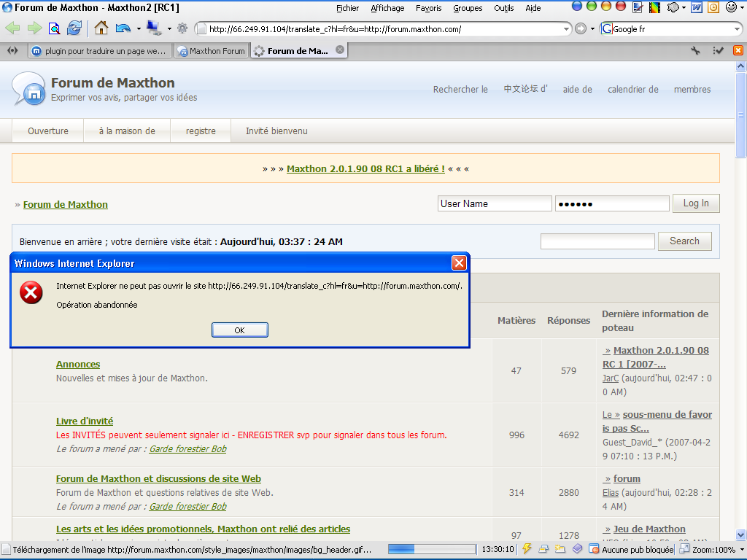
Task: Click the 'calendrier de' header link
Action: tap(632, 89)
